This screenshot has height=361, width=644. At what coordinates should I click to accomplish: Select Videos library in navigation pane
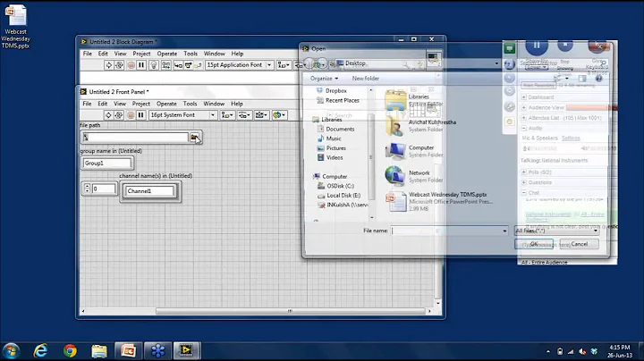point(330,157)
